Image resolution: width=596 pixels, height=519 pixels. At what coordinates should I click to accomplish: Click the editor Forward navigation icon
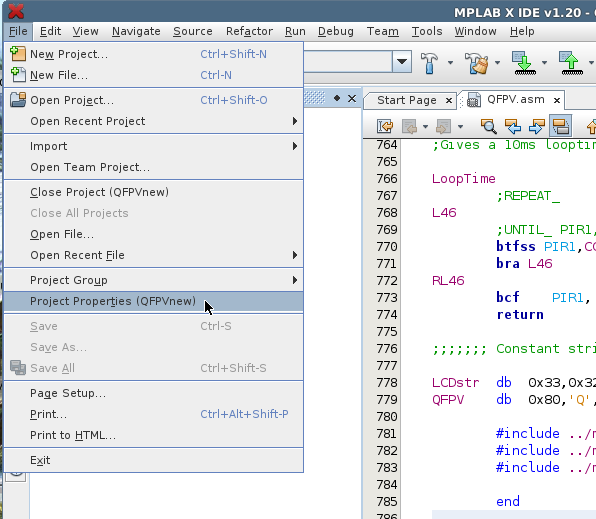point(443,126)
